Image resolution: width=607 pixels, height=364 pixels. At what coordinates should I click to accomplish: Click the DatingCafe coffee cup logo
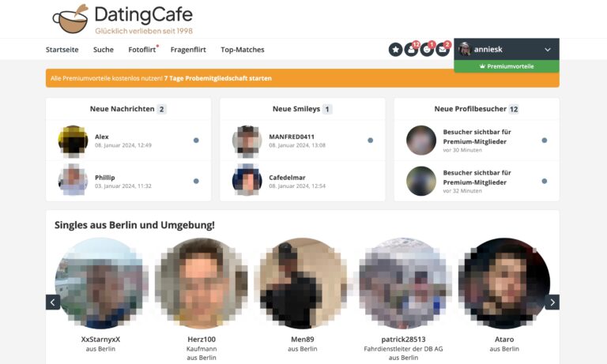pos(71,19)
